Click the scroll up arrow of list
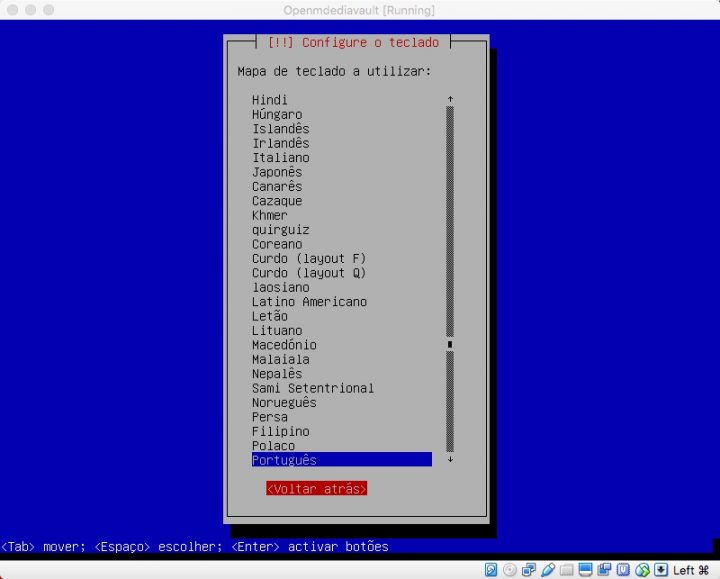Screen dimensions: 720x579 pyautogui.click(x=450, y=100)
